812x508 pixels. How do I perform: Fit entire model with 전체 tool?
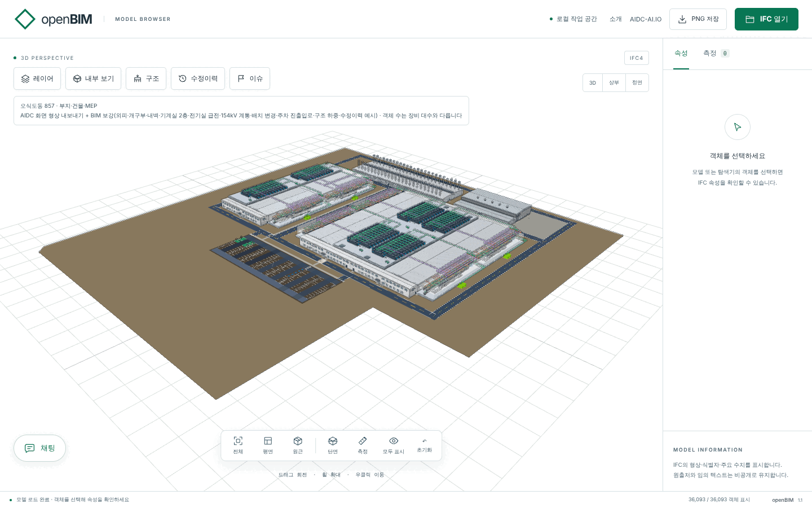238,445
